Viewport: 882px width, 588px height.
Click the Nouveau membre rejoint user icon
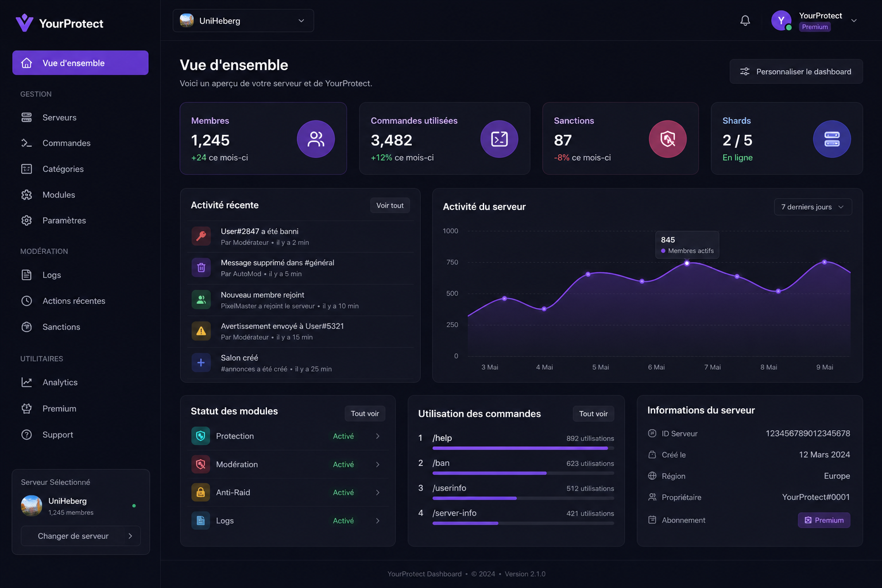pyautogui.click(x=201, y=300)
